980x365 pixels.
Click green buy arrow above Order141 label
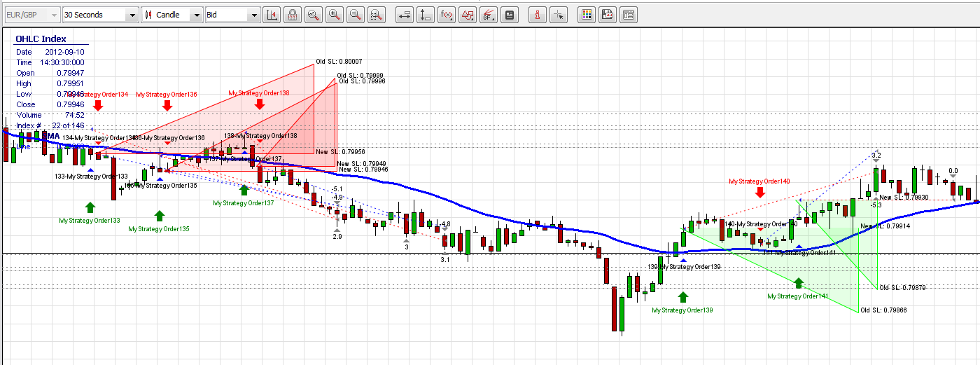click(798, 283)
